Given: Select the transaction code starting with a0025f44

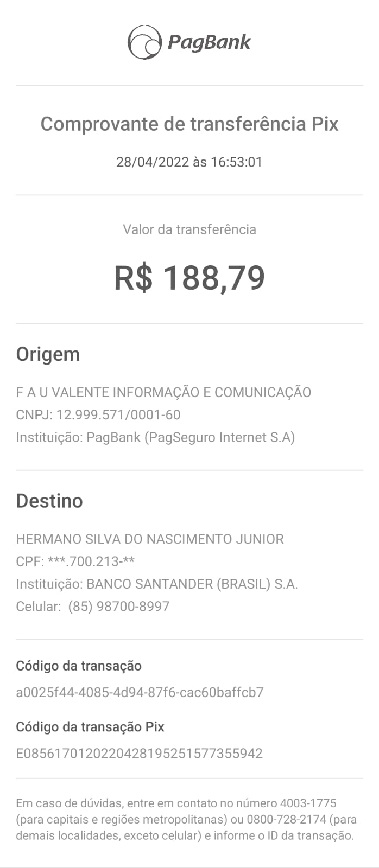Looking at the screenshot, I should click(140, 693).
